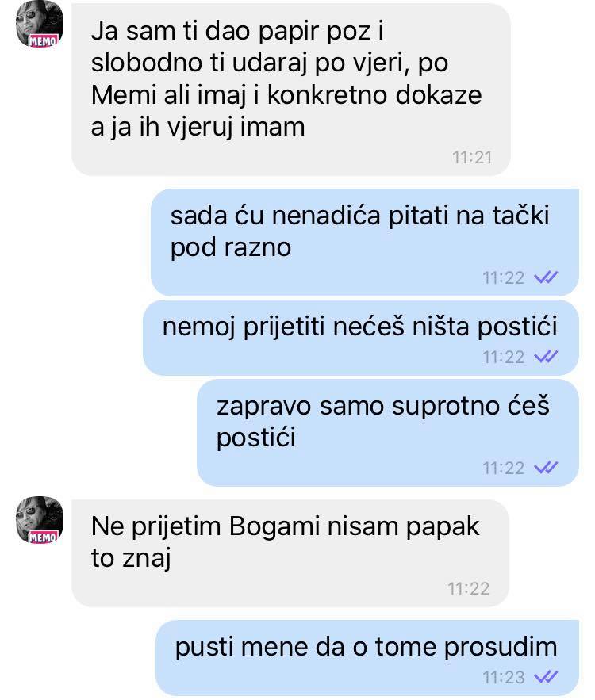Tap the 11:23 timestamp on last message
This screenshot has height=700, width=595.
coord(504,678)
